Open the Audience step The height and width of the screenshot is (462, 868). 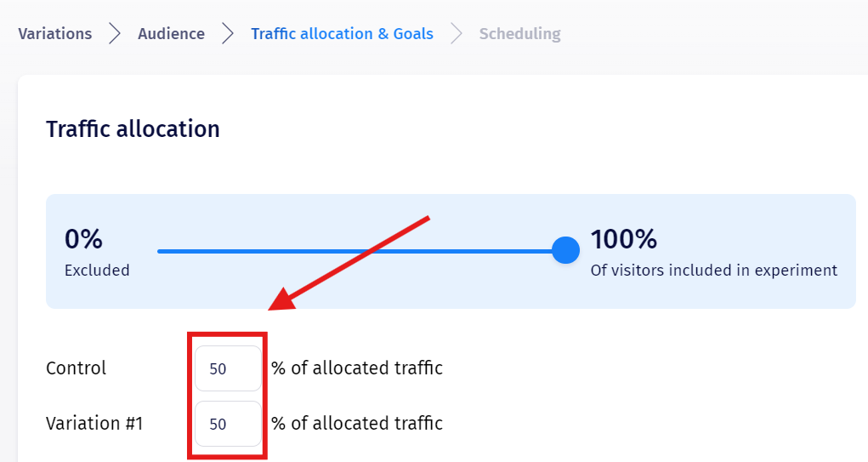(x=171, y=34)
